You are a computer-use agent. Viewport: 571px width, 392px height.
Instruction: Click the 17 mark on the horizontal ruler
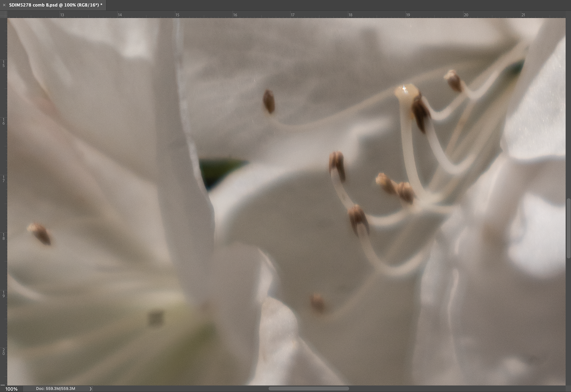pyautogui.click(x=293, y=15)
